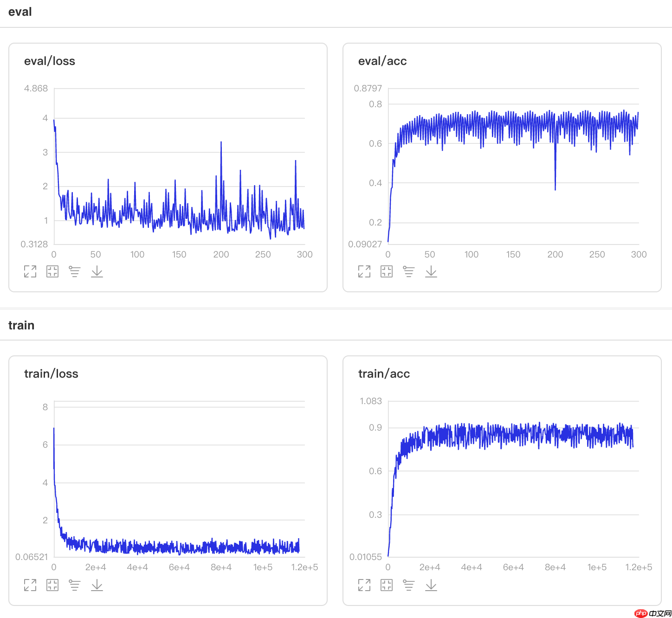Open the eval/acc chart fullscreen
The height and width of the screenshot is (618, 672).
point(364,271)
